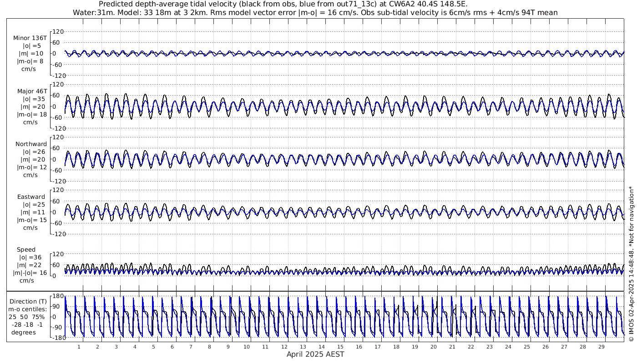The width and height of the screenshot is (637, 364).
Task: Click day "29" on the date axis
Action: [601, 347]
